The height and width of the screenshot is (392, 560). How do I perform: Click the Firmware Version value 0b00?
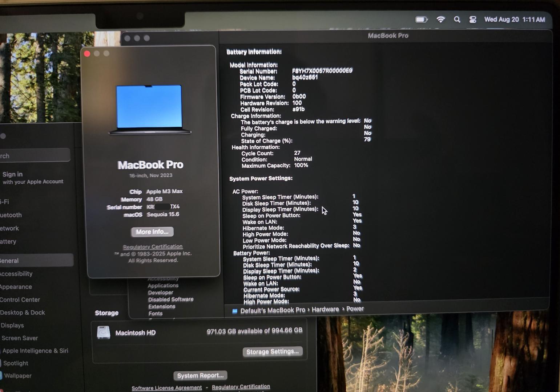pyautogui.click(x=299, y=97)
